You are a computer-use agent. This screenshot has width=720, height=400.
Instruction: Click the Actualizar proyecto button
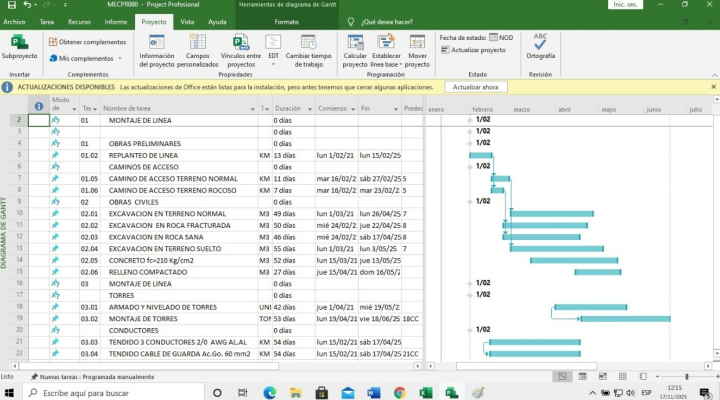[473, 49]
